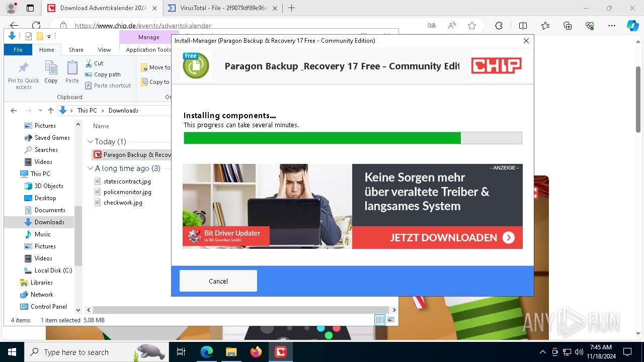Switch to the VirusTotal tab

pyautogui.click(x=223, y=8)
